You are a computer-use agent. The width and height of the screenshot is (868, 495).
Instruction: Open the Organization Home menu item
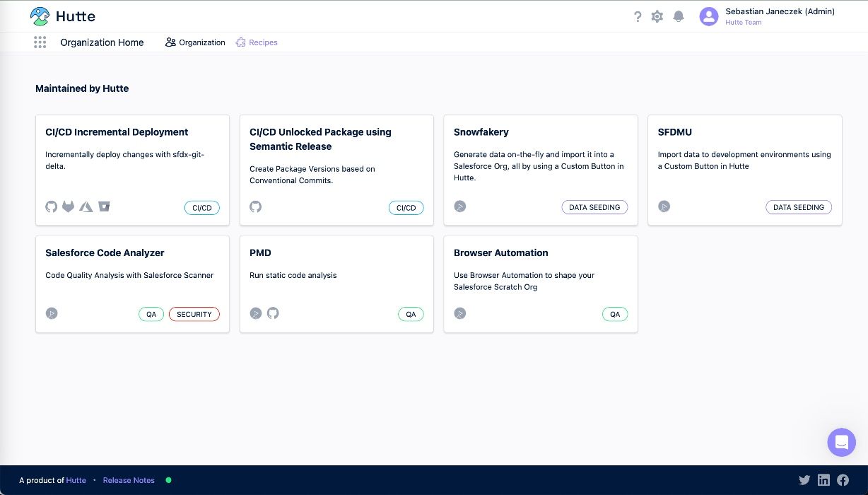click(x=102, y=42)
